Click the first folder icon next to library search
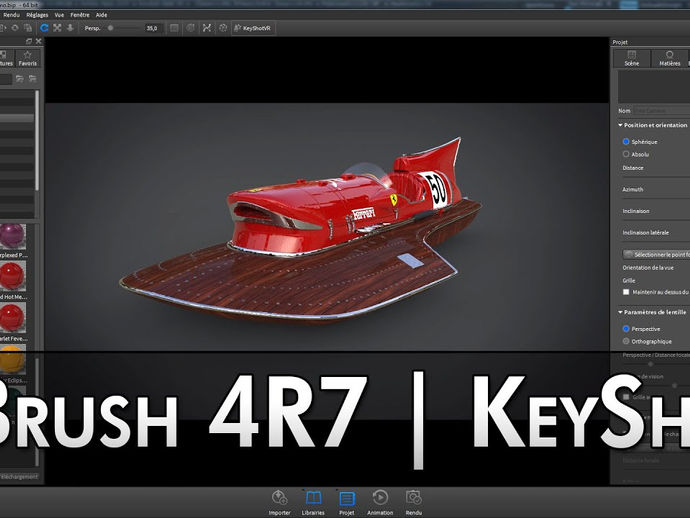Viewport: 690px width, 518px height. 20,79
